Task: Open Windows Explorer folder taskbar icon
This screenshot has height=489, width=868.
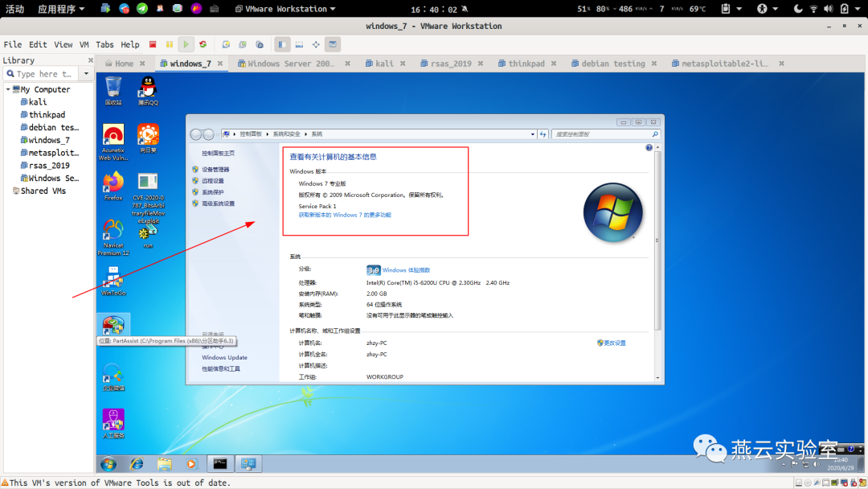Action: click(164, 464)
